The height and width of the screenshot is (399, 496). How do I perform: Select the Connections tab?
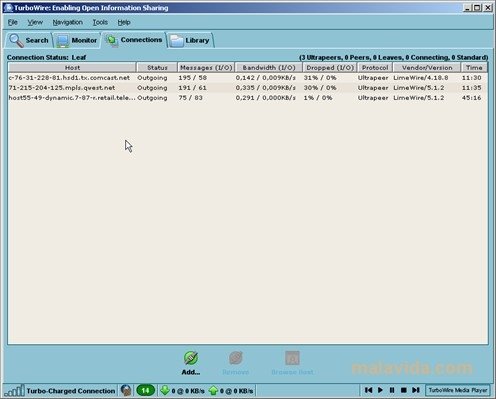[x=134, y=40]
